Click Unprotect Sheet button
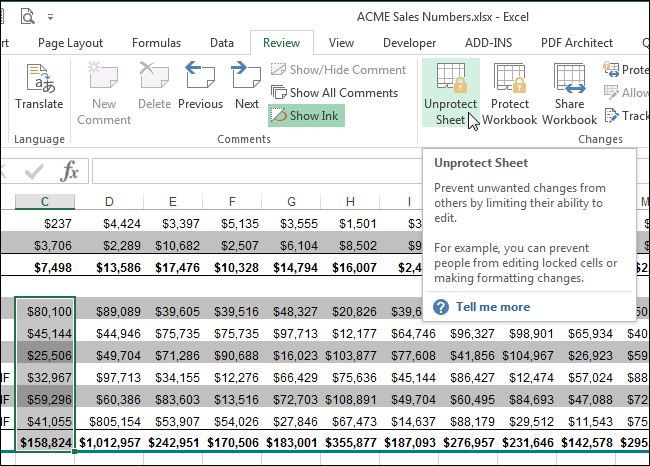Viewport: 650px width, 466px height. click(x=451, y=93)
